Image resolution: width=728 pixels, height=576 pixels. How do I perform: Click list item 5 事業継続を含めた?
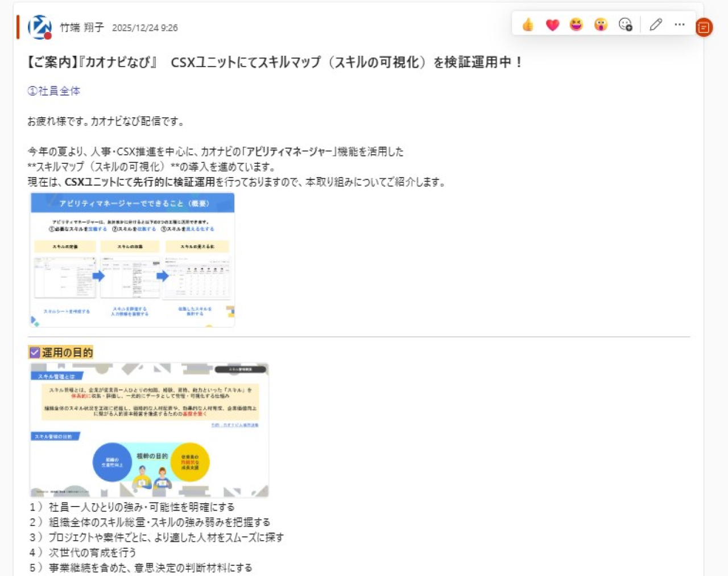[x=141, y=567]
